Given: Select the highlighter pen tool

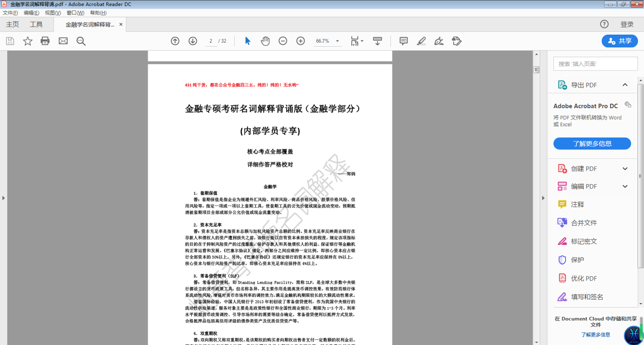Looking at the screenshot, I should coord(422,41).
